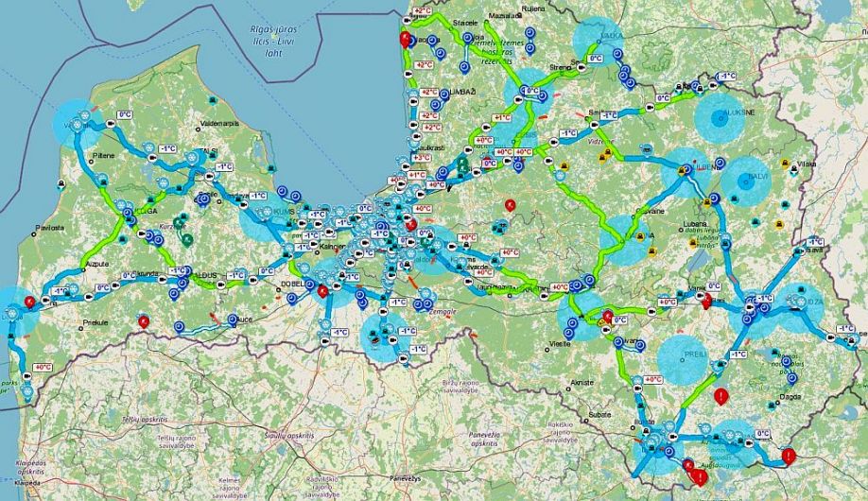Click the 0°C label next to Valka

tap(595, 58)
